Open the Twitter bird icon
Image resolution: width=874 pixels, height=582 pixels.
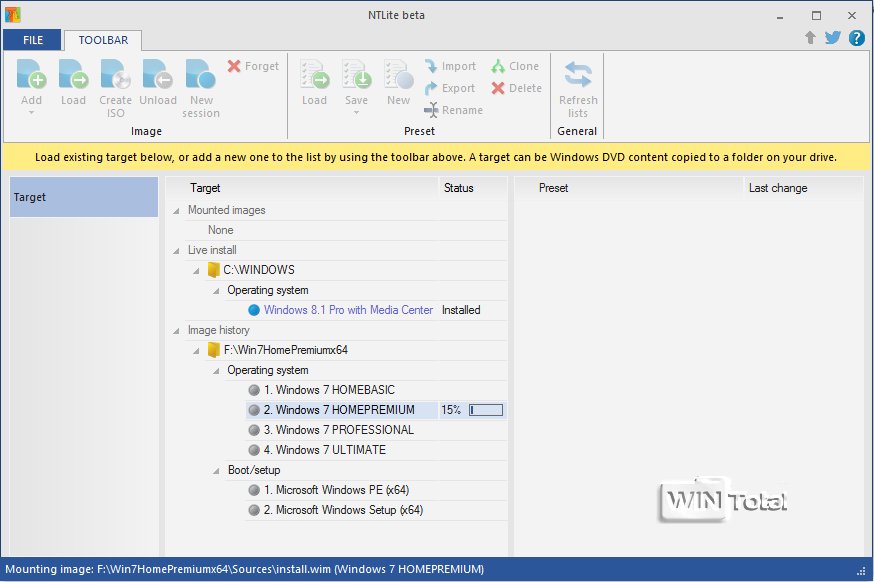pyautogui.click(x=833, y=37)
